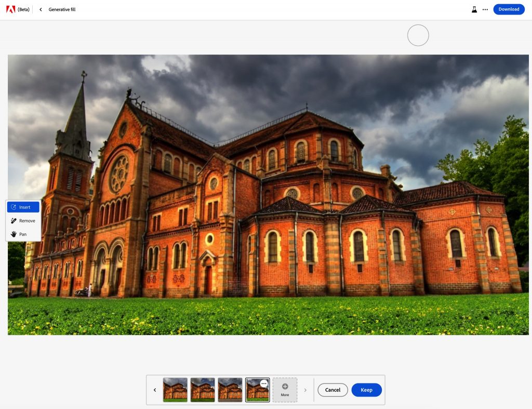
Task: Keep the selected variation
Action: click(366, 390)
